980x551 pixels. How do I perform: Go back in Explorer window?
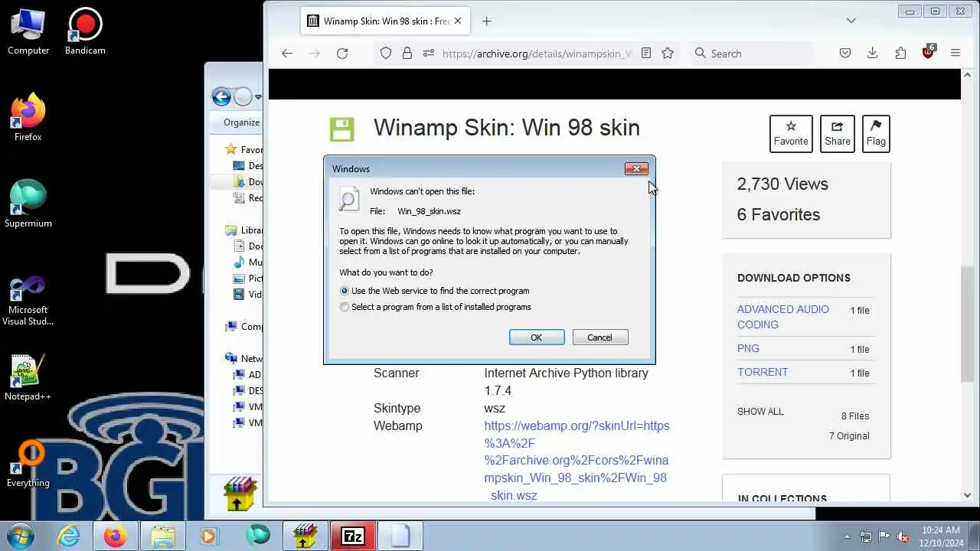[x=221, y=96]
